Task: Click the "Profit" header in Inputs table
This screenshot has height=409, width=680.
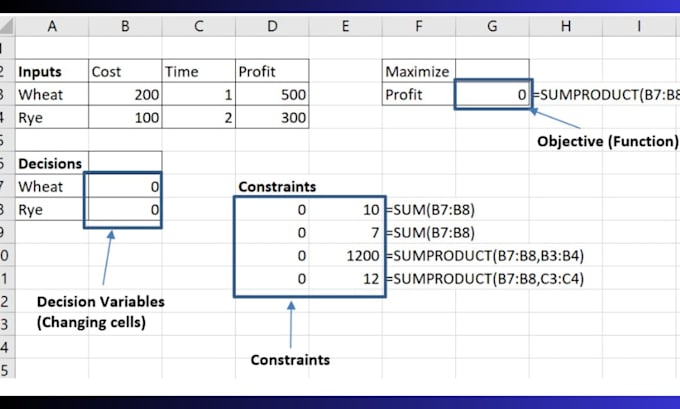Action: (272, 71)
